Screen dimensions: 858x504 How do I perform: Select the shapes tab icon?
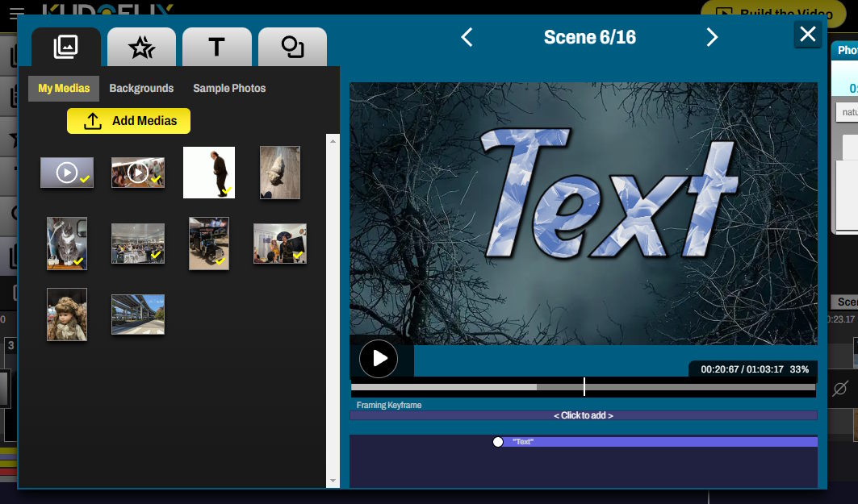pyautogui.click(x=292, y=48)
